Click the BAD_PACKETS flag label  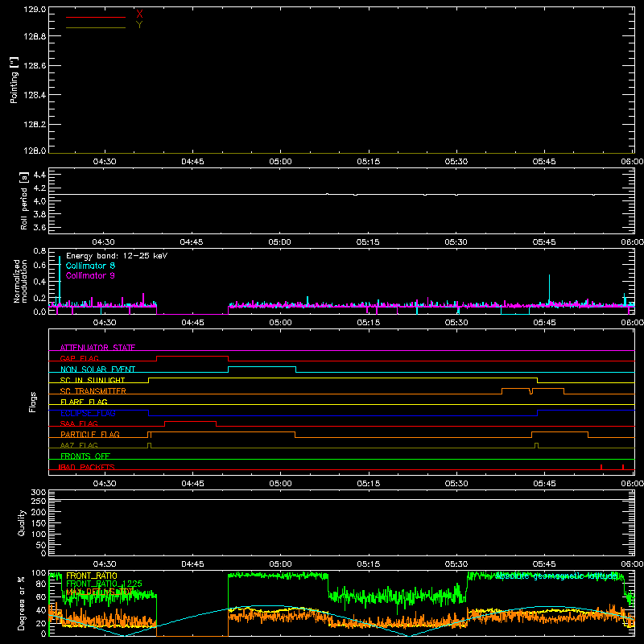click(87, 467)
